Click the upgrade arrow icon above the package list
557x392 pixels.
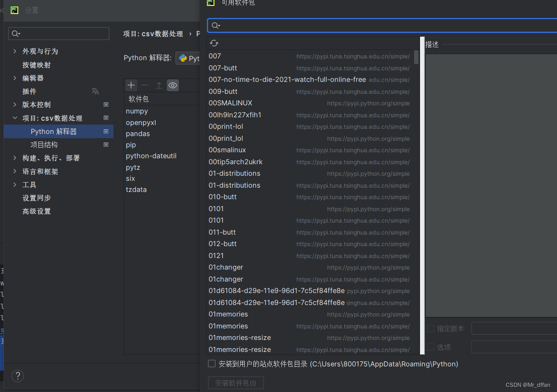[159, 85]
